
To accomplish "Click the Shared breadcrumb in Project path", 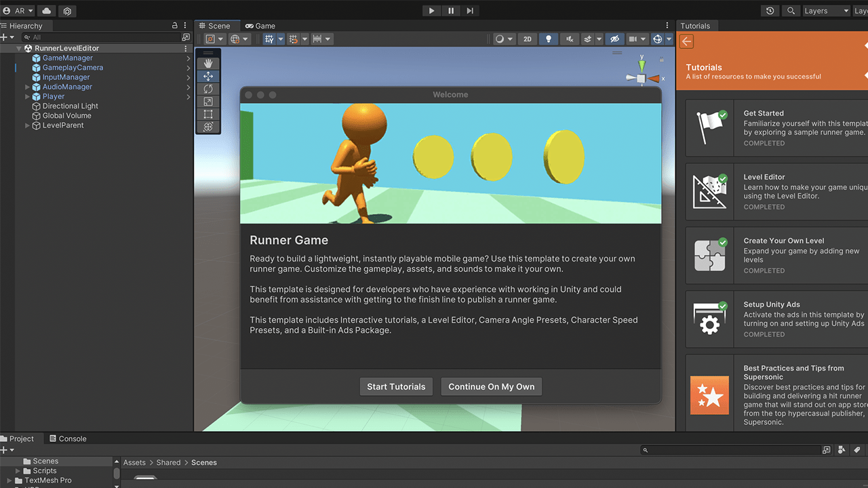I will click(168, 462).
